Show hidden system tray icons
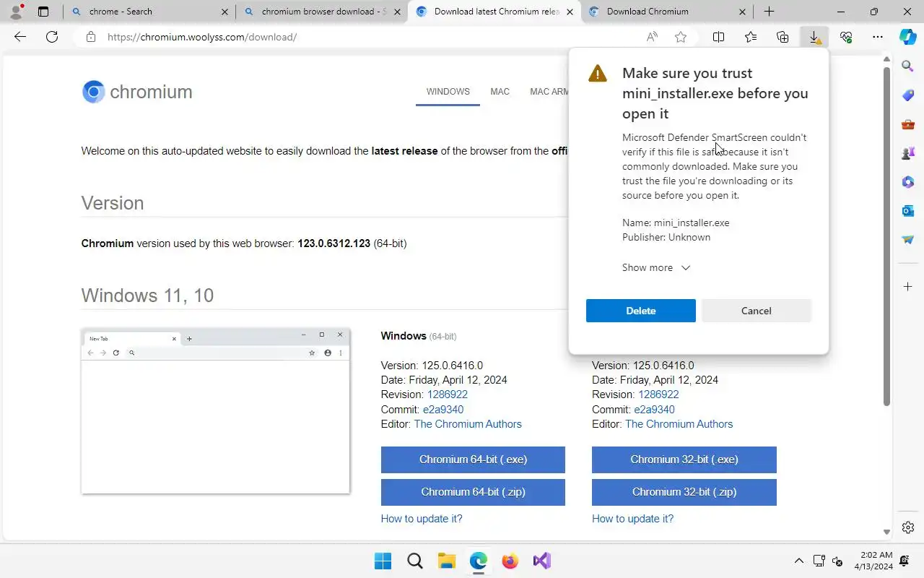Viewport: 924px width, 578px height. tap(798, 561)
